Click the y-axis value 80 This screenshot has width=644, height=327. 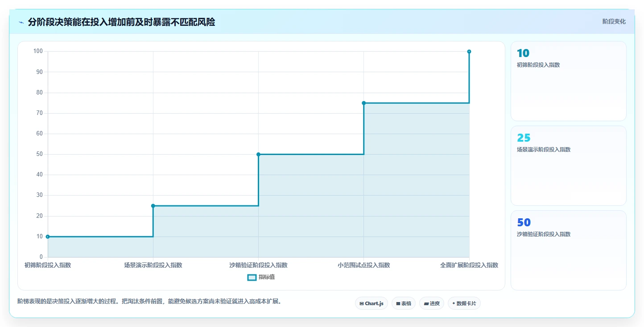click(x=39, y=93)
